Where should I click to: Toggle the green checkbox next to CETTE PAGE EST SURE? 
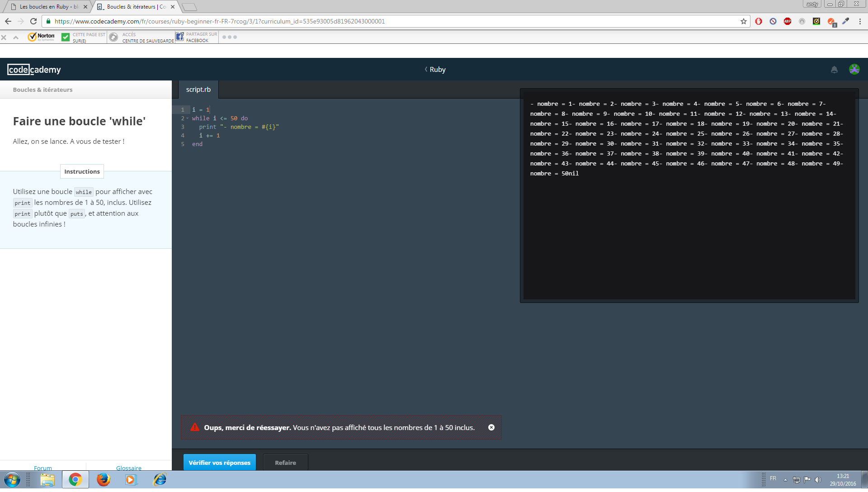pyautogui.click(x=66, y=37)
